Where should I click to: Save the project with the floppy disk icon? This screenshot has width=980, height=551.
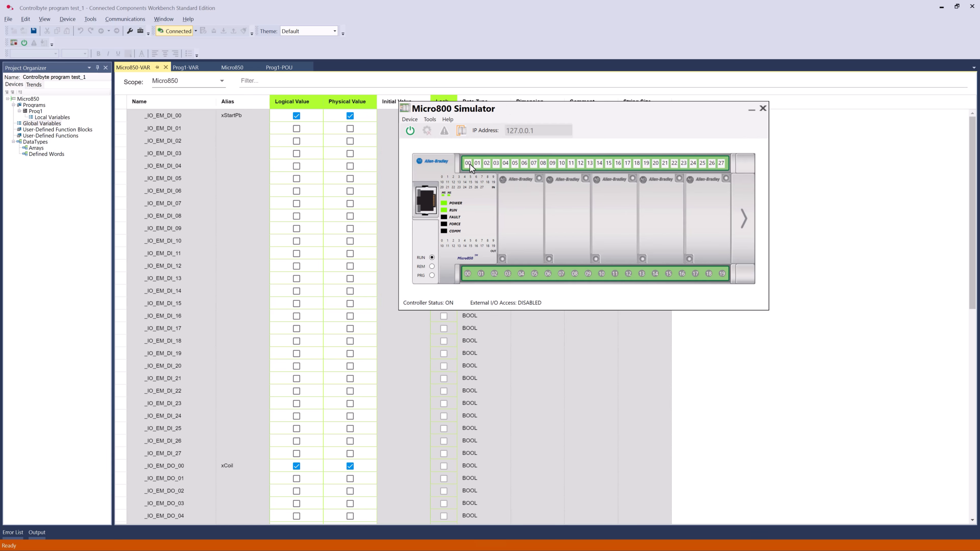point(34,31)
